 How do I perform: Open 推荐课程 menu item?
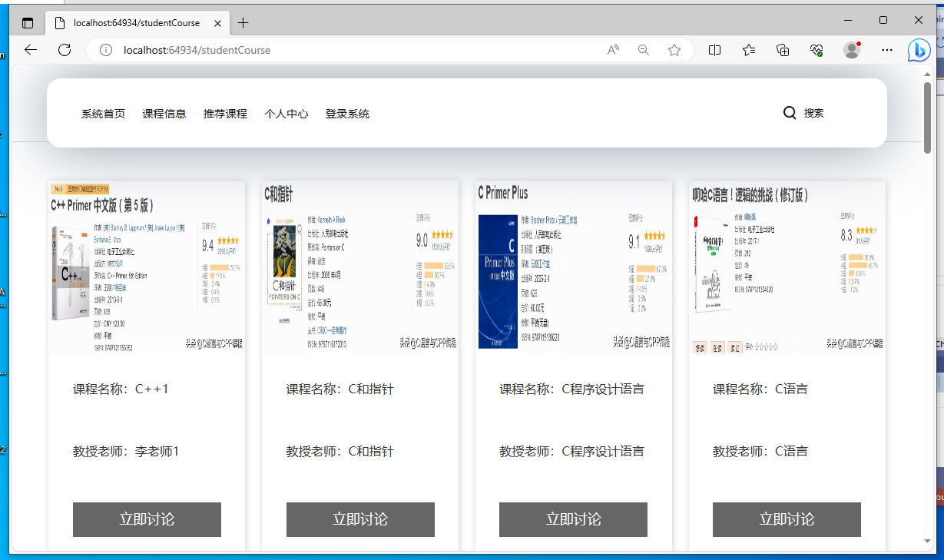click(225, 114)
